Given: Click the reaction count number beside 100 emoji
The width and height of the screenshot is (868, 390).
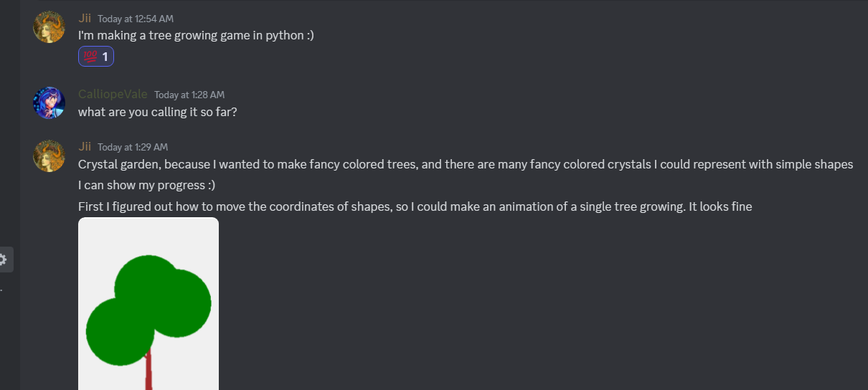Looking at the screenshot, I should (x=105, y=57).
